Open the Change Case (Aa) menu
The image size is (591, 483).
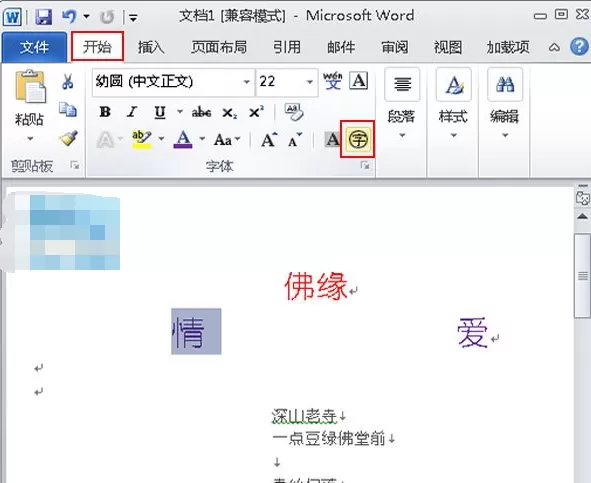pos(227,140)
